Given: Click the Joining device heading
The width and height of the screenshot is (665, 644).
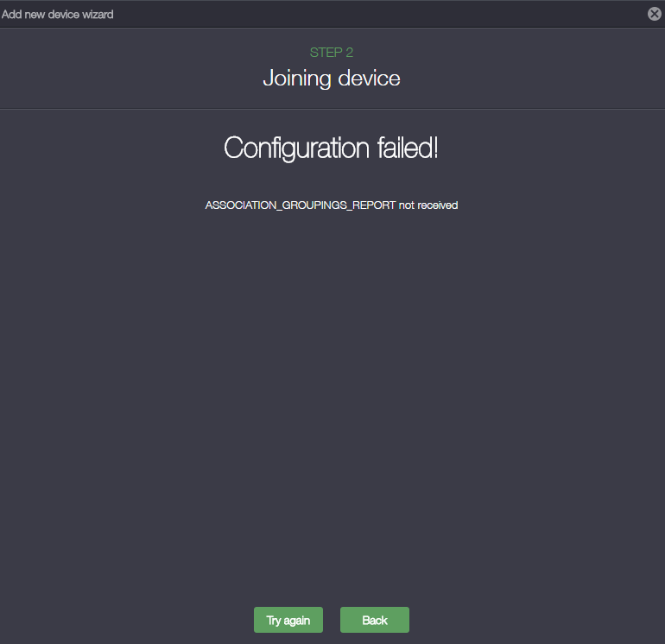Looking at the screenshot, I should coord(332,79).
